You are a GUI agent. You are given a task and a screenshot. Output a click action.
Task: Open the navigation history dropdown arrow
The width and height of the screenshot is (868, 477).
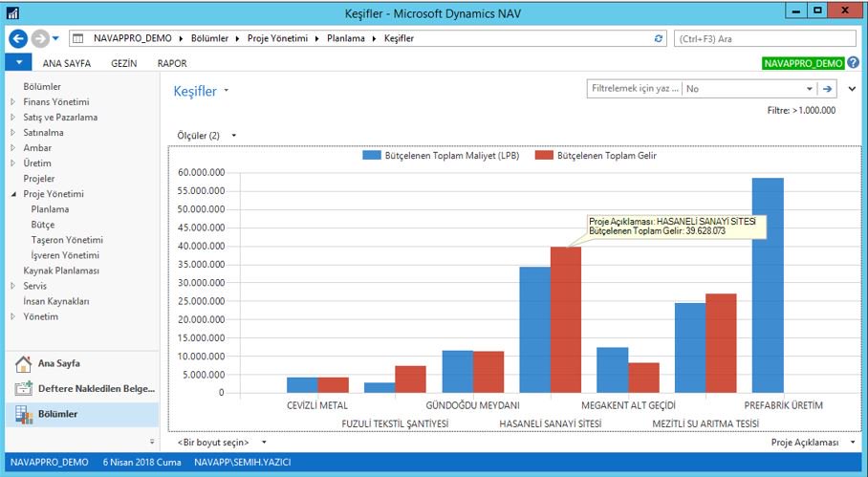(x=55, y=39)
